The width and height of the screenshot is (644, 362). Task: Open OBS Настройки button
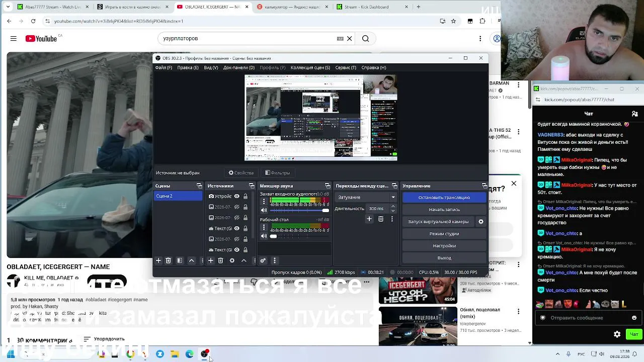click(444, 246)
